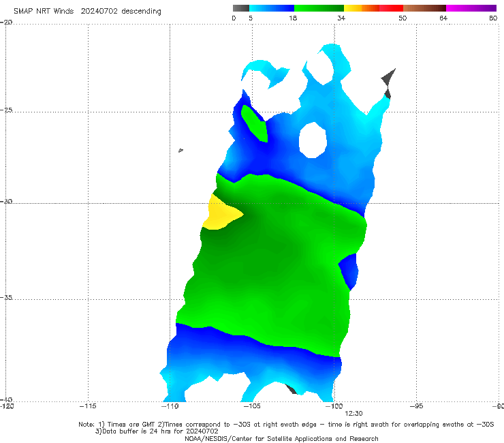Click the "SMAP NRT Winds 20240702 descending" title

pyautogui.click(x=87, y=11)
